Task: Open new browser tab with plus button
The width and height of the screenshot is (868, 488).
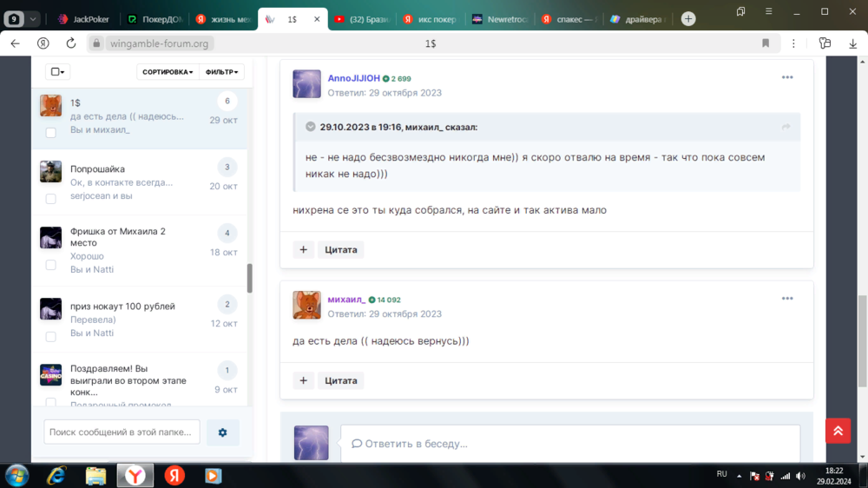Action: click(x=688, y=18)
